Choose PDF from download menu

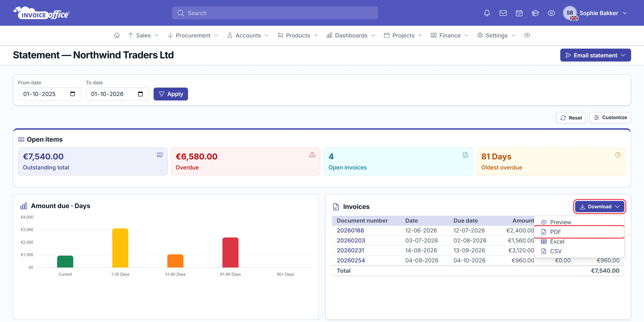pyautogui.click(x=579, y=232)
